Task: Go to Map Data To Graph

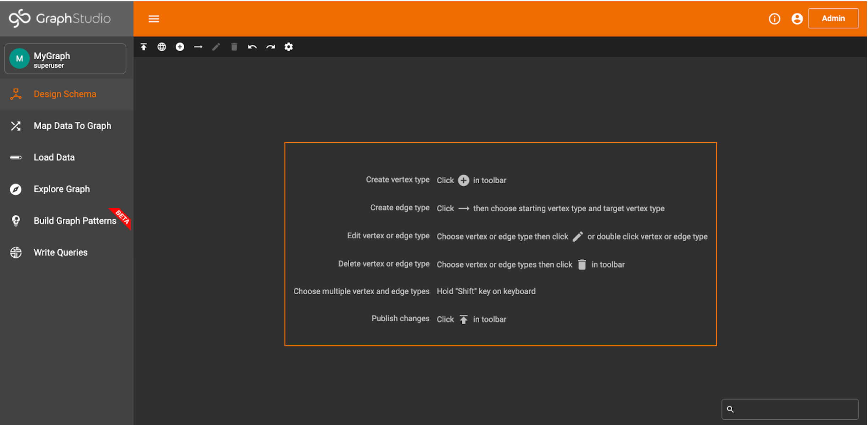Action: click(72, 126)
